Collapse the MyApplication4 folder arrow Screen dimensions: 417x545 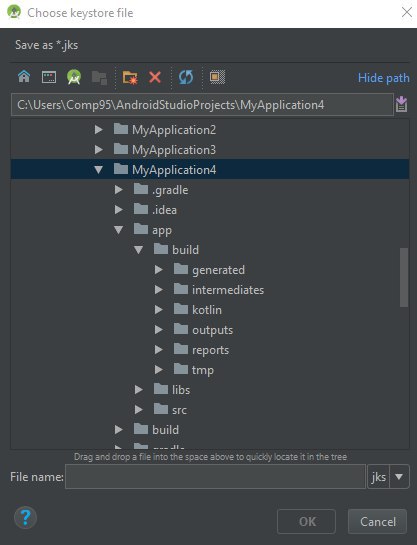(x=99, y=170)
